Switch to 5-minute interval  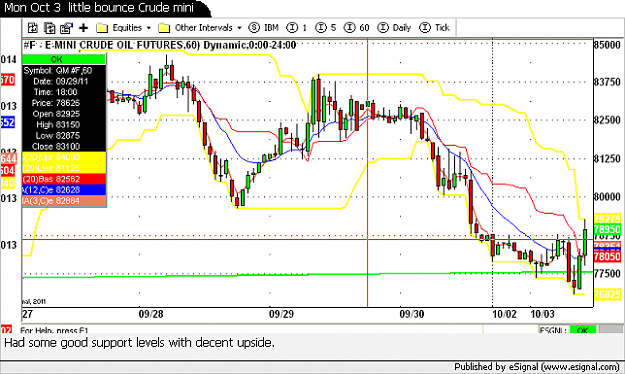326,28
